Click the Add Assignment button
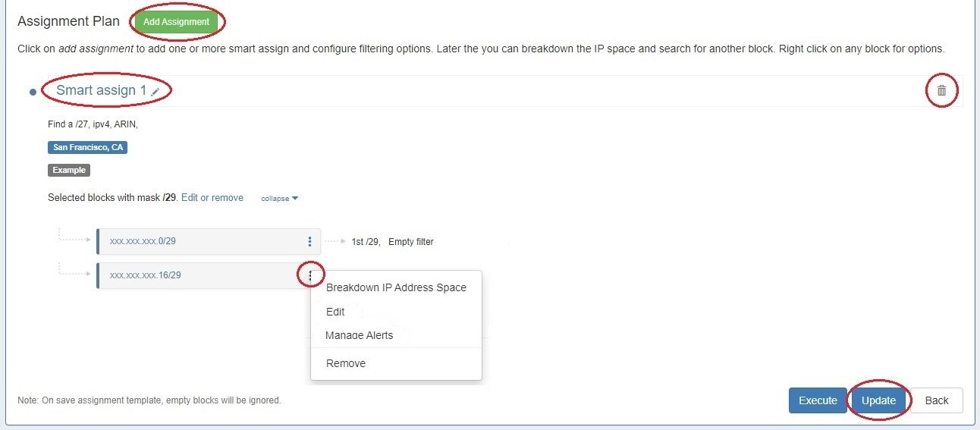 pyautogui.click(x=176, y=22)
